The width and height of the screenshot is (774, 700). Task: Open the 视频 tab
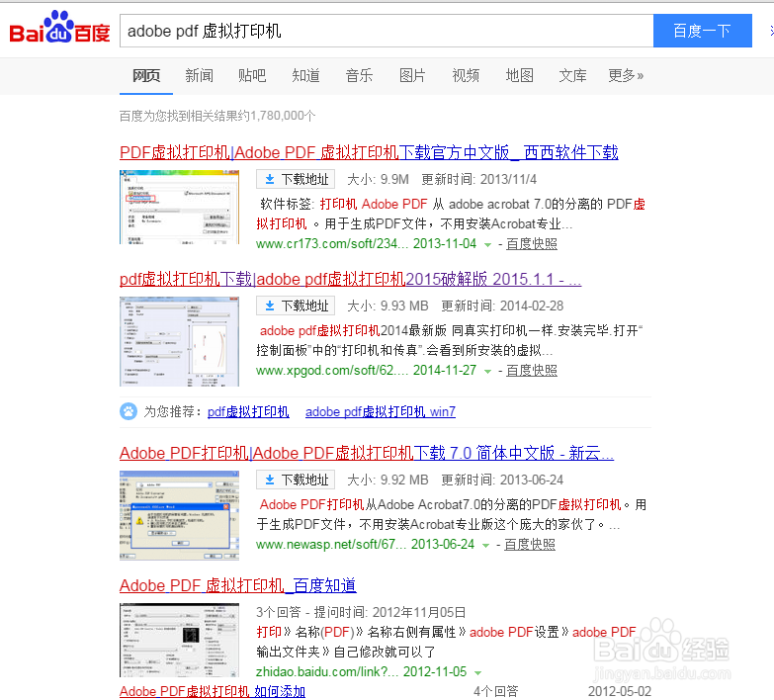[466, 75]
